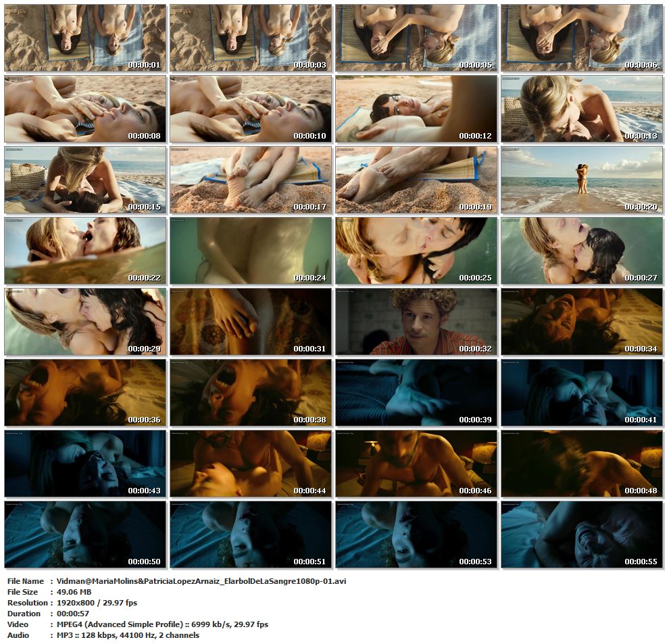Screen dimensions: 667x644
Task: Select the MP3 128 kbps audio details
Action: (128, 635)
